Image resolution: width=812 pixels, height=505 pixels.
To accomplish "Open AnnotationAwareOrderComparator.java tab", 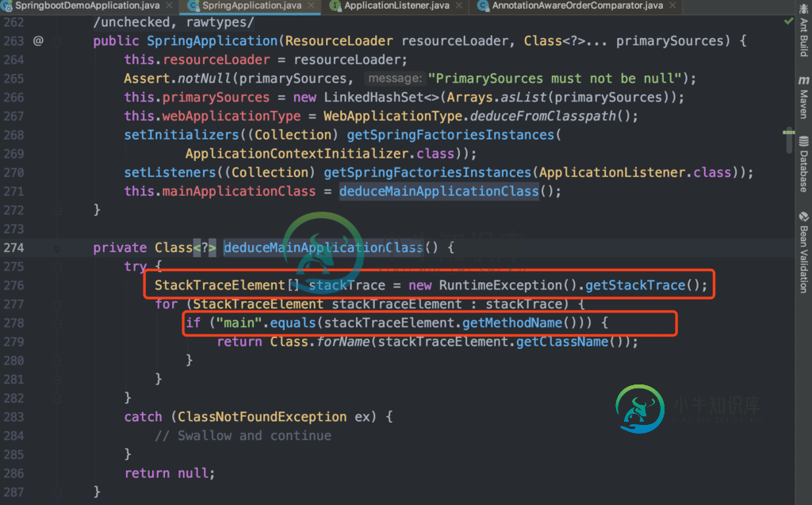I will 577,6.
